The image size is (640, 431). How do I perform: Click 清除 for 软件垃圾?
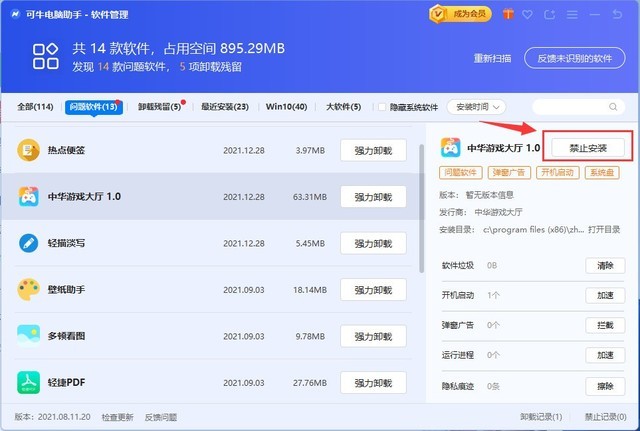(x=605, y=266)
